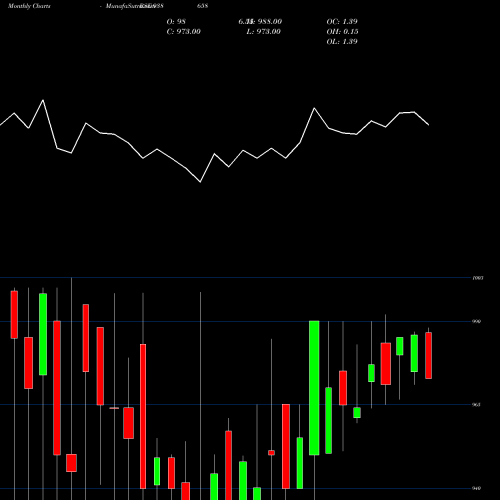Click the 'C: 973.00' close value

[184, 32]
